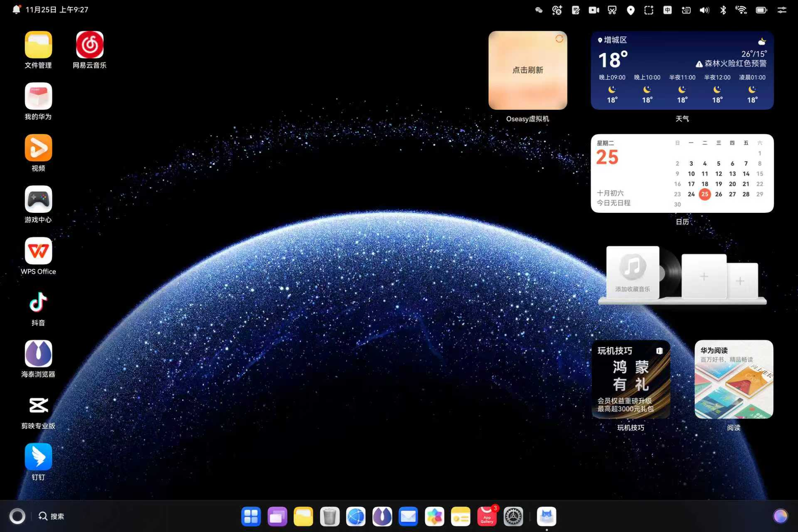Select today's date 25 on the calendar widget
The height and width of the screenshot is (532, 798).
click(x=705, y=194)
